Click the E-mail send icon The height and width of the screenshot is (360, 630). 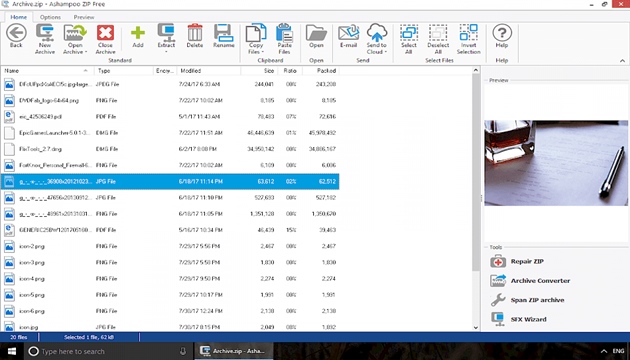pos(348,33)
